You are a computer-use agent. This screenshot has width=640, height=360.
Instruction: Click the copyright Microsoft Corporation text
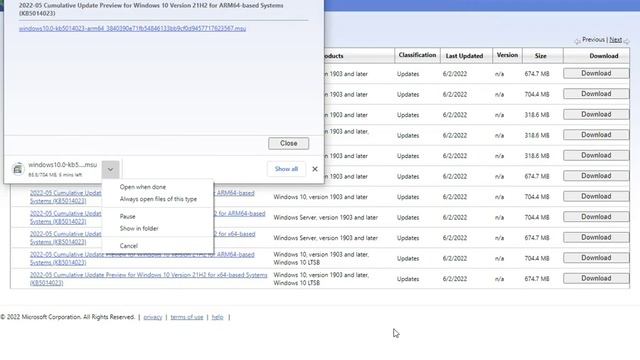tap(67, 317)
